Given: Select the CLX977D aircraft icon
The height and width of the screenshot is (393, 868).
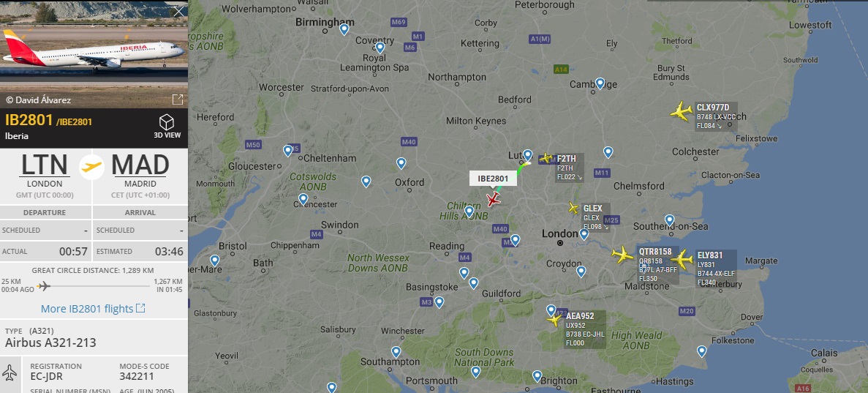Looking at the screenshot, I should pos(681,111).
